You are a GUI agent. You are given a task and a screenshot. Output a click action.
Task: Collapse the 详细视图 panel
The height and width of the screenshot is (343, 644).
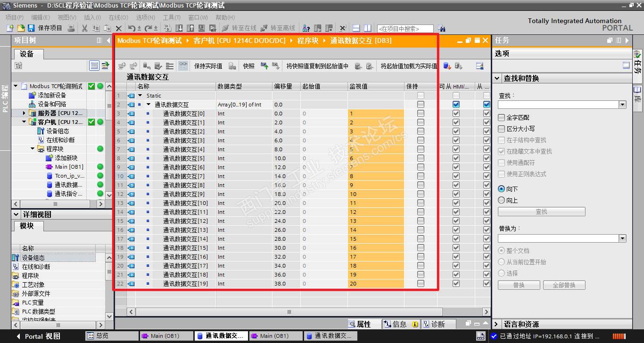pyautogui.click(x=16, y=214)
